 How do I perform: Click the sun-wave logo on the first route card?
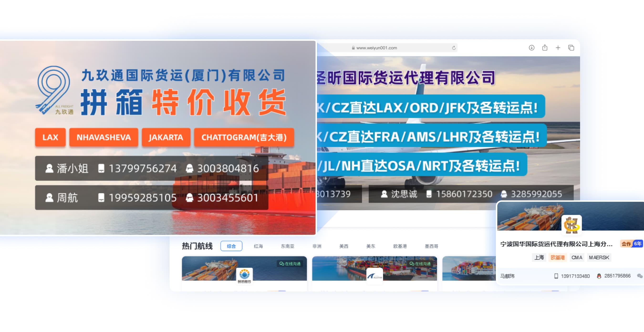244,276
